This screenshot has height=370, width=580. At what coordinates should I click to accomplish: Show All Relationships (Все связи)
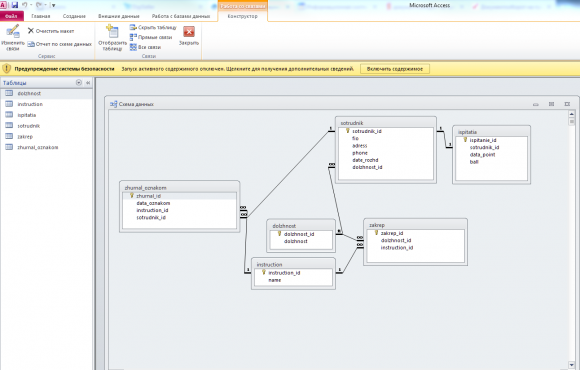click(145, 47)
